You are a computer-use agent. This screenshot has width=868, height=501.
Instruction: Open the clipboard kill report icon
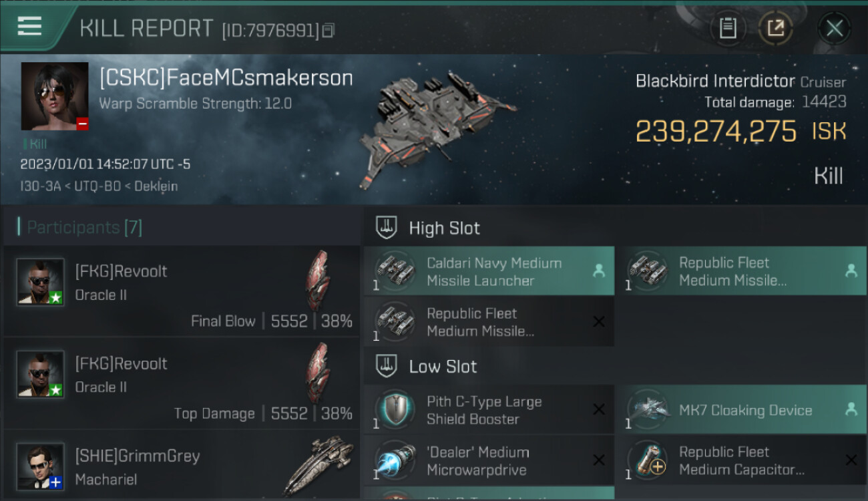point(728,28)
